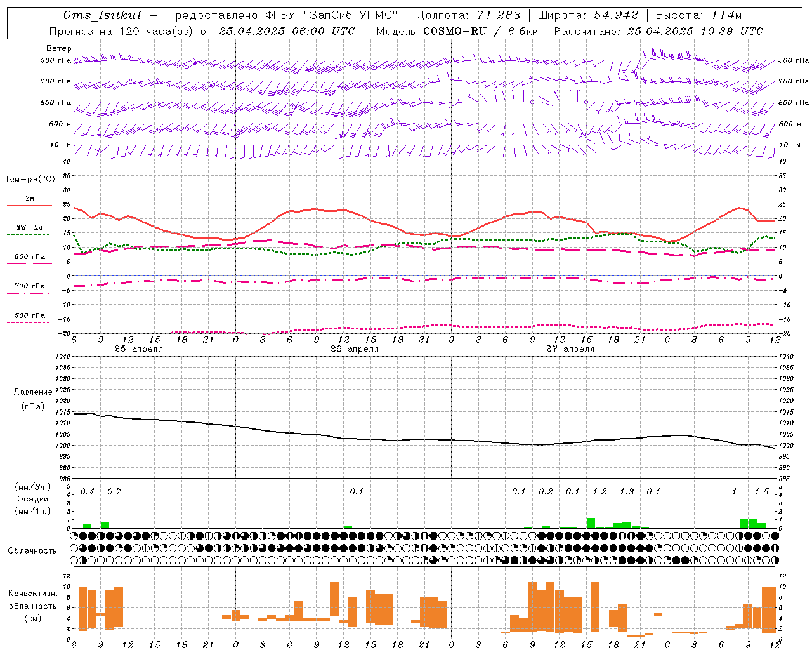Click the "Осадки" precipitation label
Image resolution: width=812 pixels, height=650 pixels.
click(x=33, y=499)
